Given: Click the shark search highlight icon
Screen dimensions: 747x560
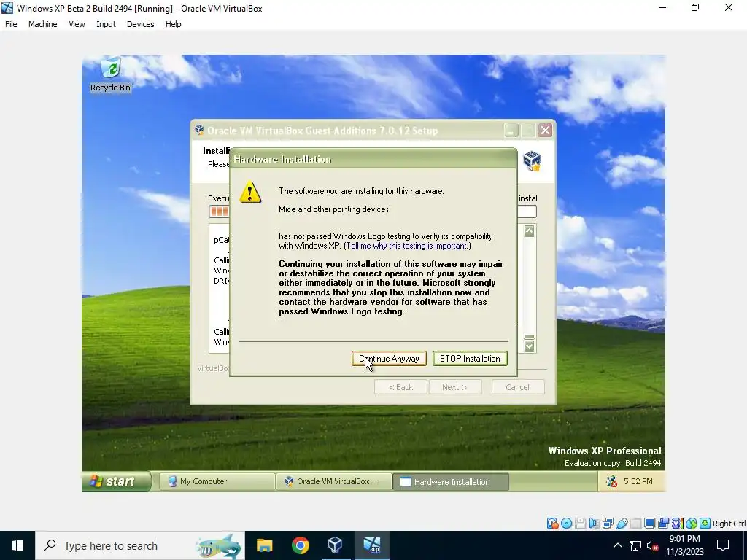Looking at the screenshot, I should [x=219, y=545].
